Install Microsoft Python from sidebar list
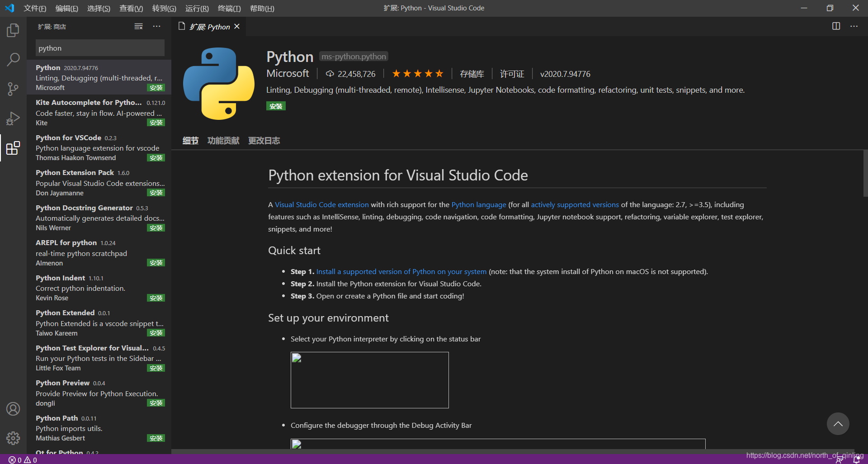The height and width of the screenshot is (464, 868). [156, 88]
